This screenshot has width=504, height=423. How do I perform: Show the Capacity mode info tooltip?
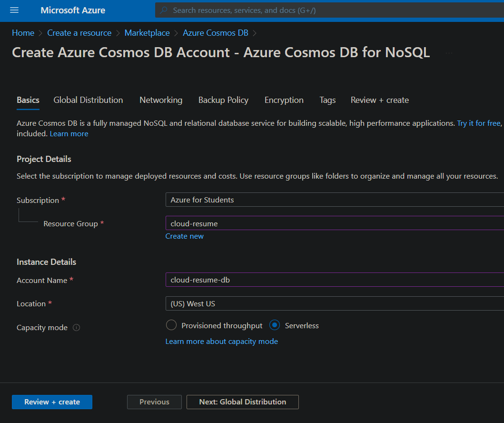pyautogui.click(x=76, y=327)
